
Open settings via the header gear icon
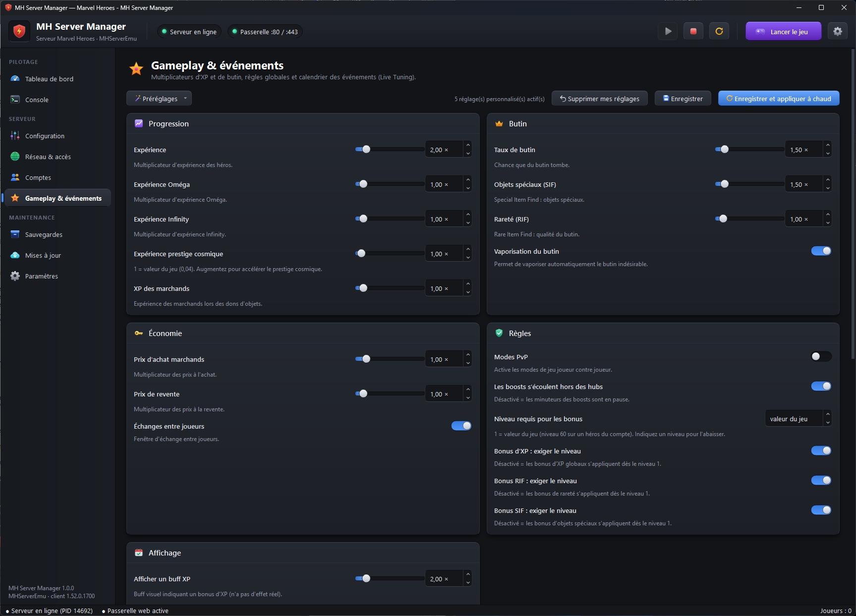pos(838,31)
